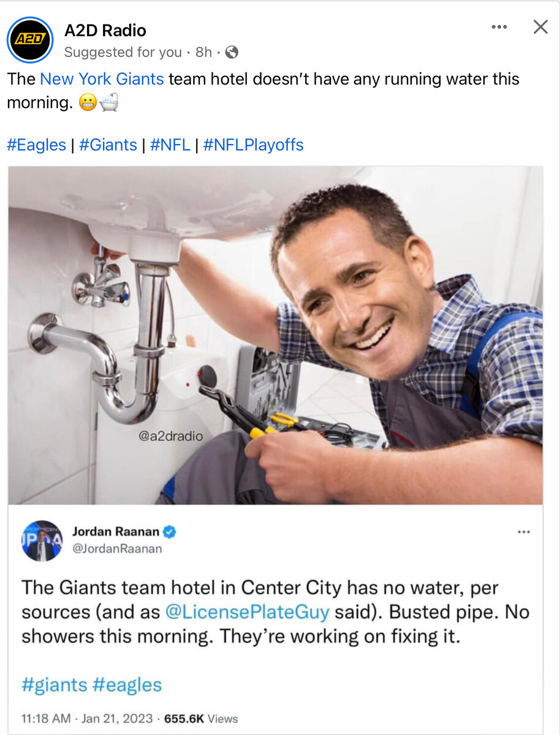Click the tweet's 655.6K Views count
Image resolution: width=560 pixels, height=735 pixels.
coord(201,718)
